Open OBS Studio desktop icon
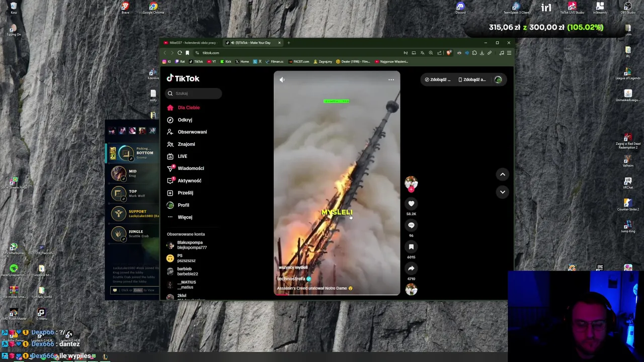The image size is (644, 362). (x=627, y=8)
